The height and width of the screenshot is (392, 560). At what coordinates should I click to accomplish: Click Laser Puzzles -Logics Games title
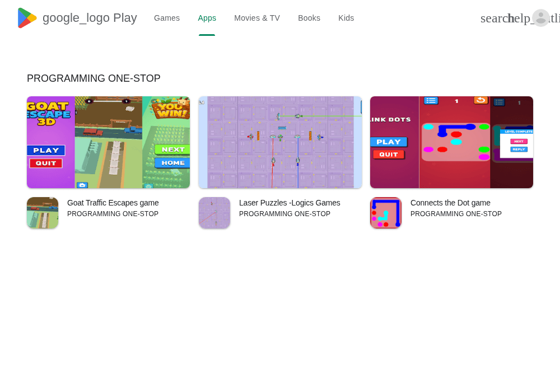[x=290, y=203]
